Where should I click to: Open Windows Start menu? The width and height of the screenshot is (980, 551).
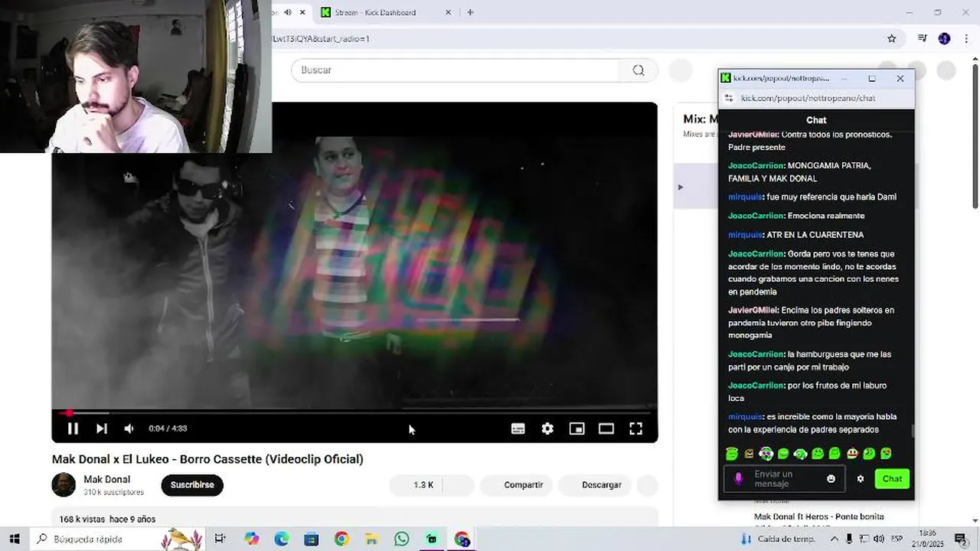pos(15,539)
